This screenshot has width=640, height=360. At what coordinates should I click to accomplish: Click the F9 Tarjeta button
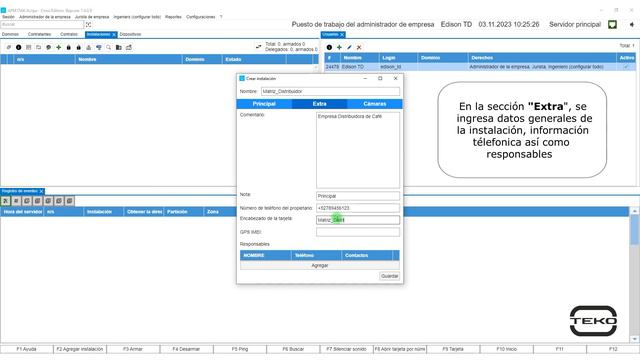[453, 349]
